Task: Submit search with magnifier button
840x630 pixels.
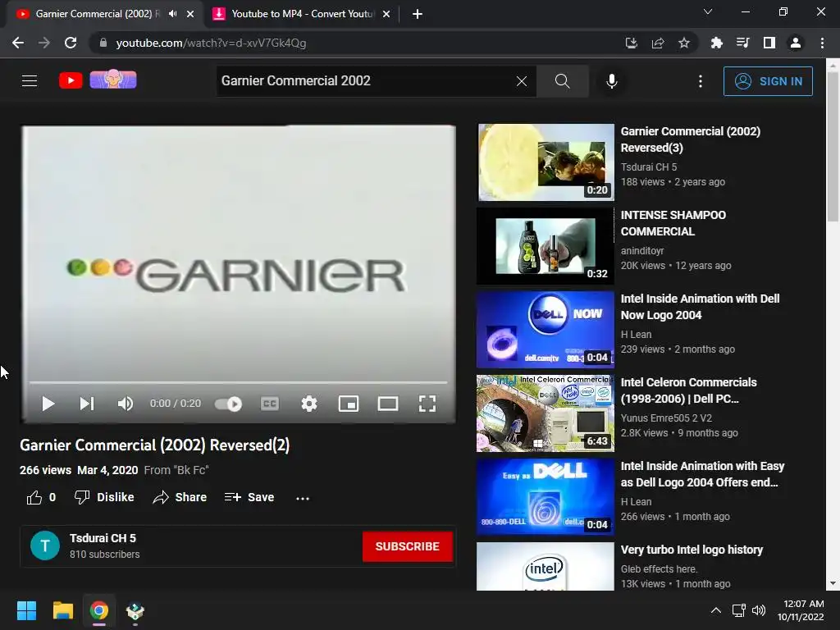Action: pyautogui.click(x=563, y=81)
